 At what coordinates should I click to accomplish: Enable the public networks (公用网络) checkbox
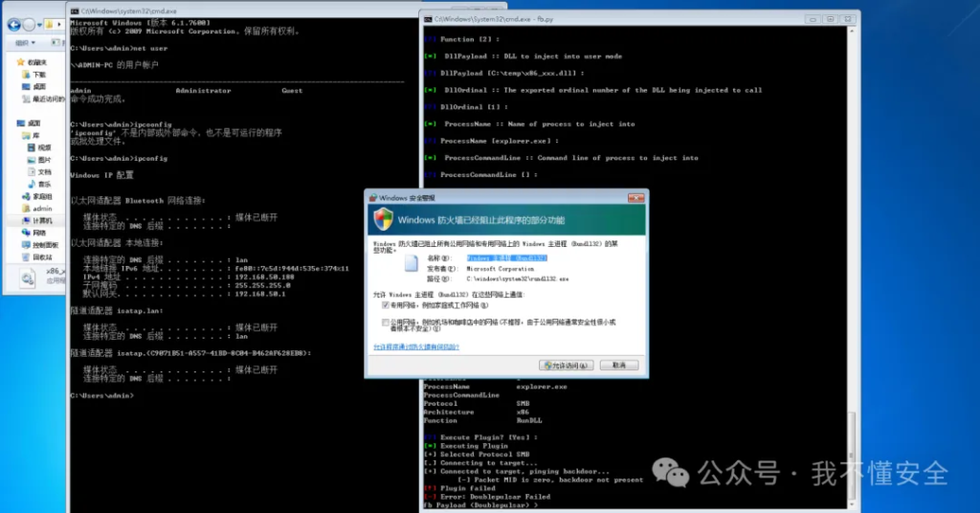tap(385, 323)
